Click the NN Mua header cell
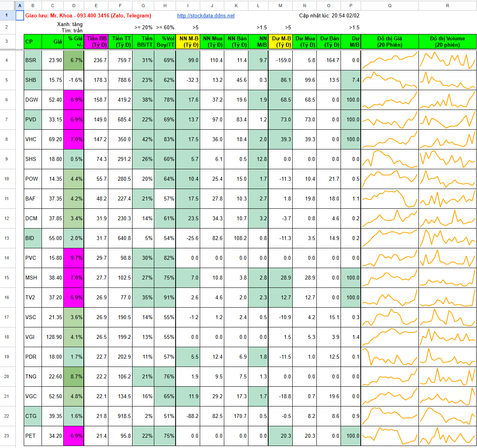 coord(212,42)
